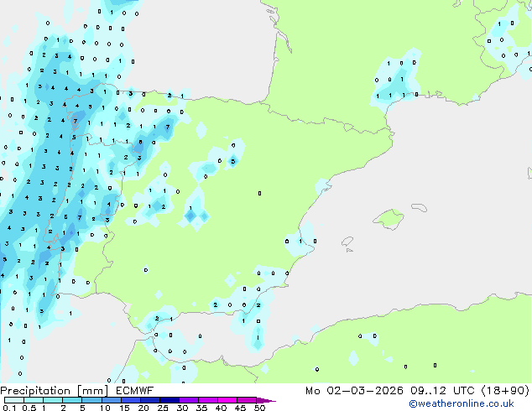Image resolution: width=532 pixels, height=411 pixels.
Task: Click the 10–15 mm legend swatch
Action: pyautogui.click(x=112, y=400)
